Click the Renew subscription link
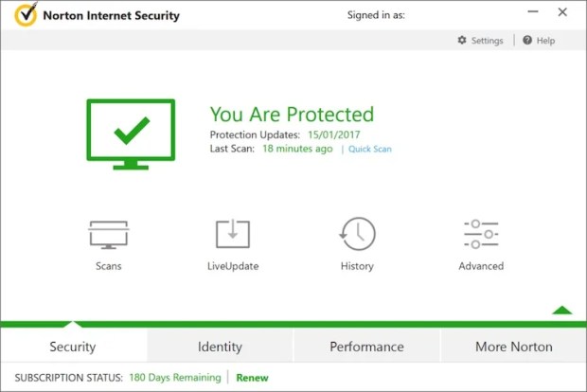 click(252, 378)
